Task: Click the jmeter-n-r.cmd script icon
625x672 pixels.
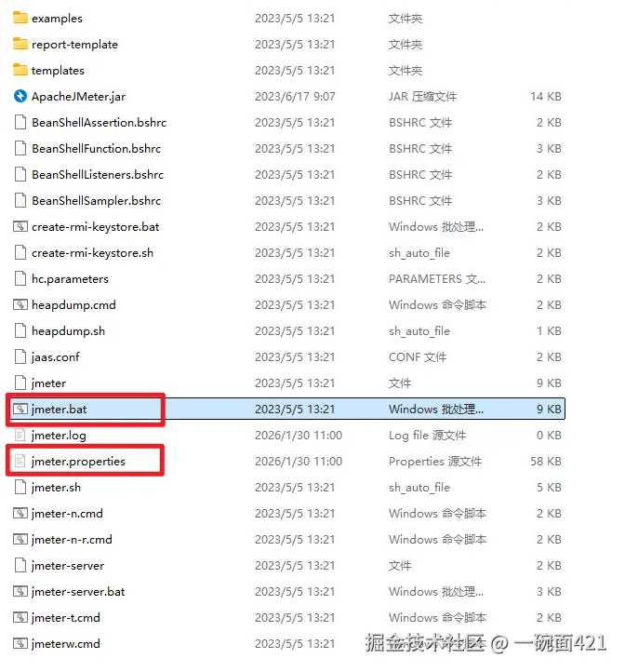Action: click(20, 539)
